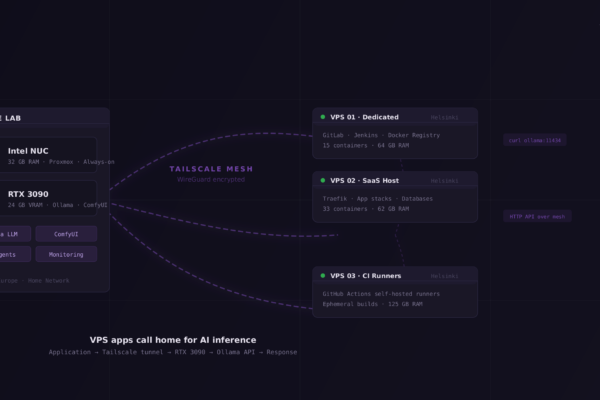
Task: Click GitHub Actions self-hosted runners text
Action: [381, 294]
